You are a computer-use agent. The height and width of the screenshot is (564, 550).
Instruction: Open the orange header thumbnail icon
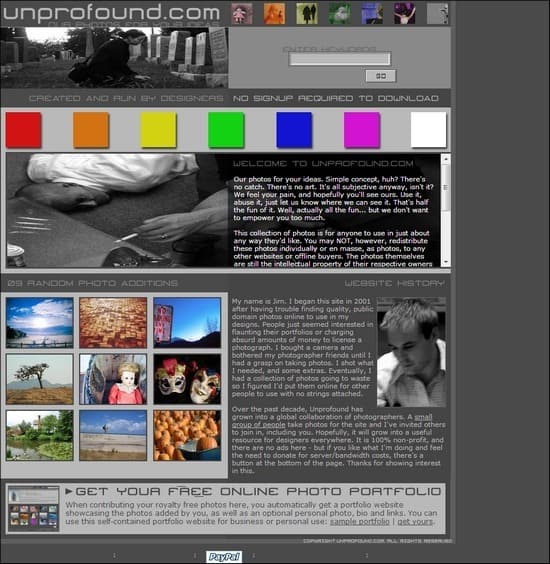[x=274, y=14]
